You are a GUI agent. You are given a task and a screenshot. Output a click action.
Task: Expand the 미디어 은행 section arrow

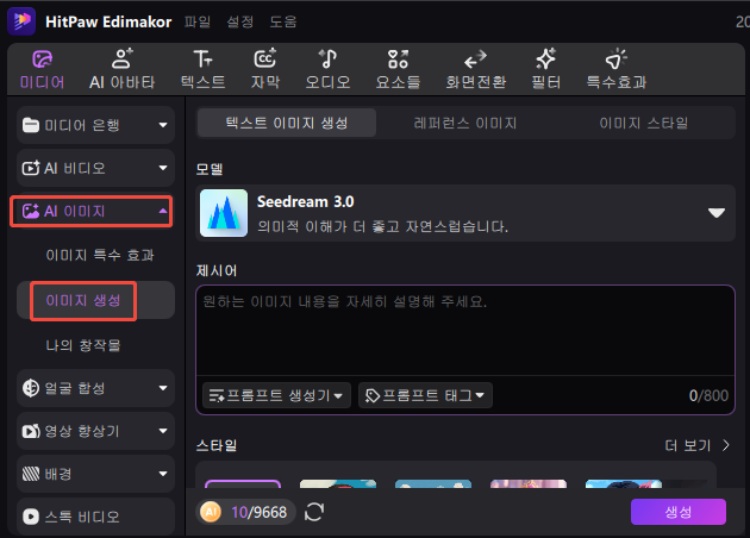coord(163,125)
